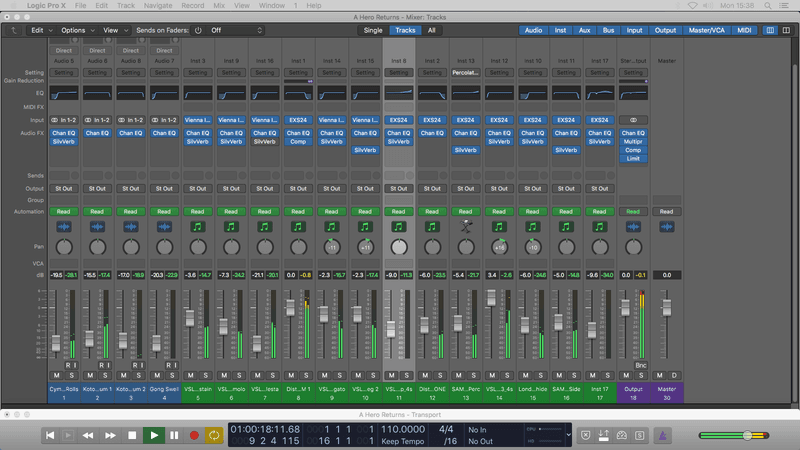Switch mixer to Single view

(373, 30)
